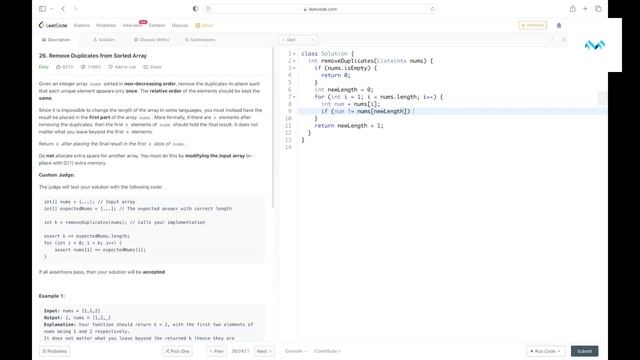Screen dimensions: 640x360
Task: Click the Example 1 heading
Action: (52, 296)
